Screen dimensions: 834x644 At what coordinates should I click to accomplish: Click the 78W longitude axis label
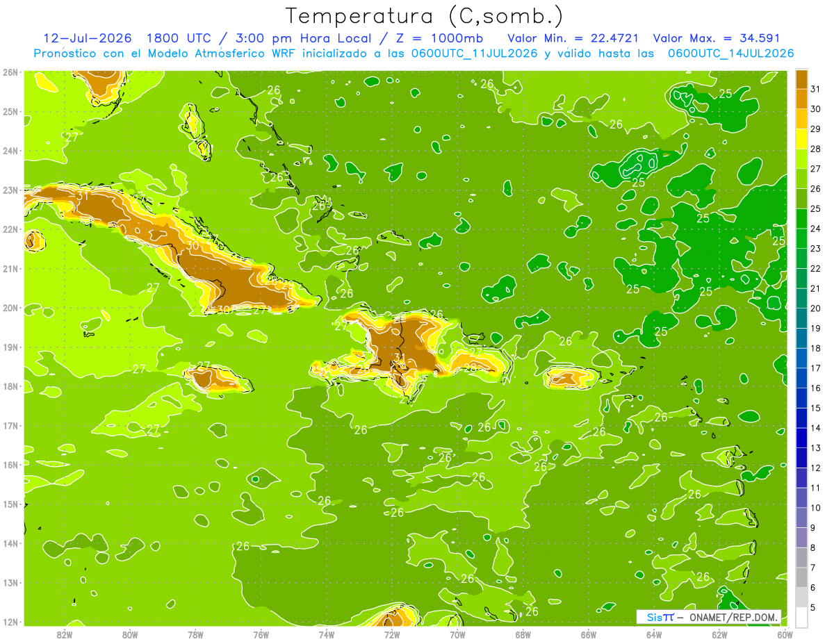tap(196, 634)
